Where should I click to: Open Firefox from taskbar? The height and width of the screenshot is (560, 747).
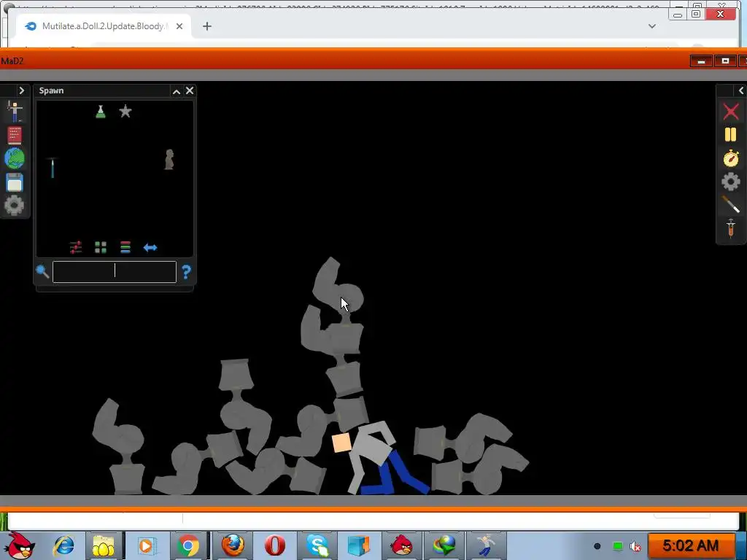(x=233, y=545)
